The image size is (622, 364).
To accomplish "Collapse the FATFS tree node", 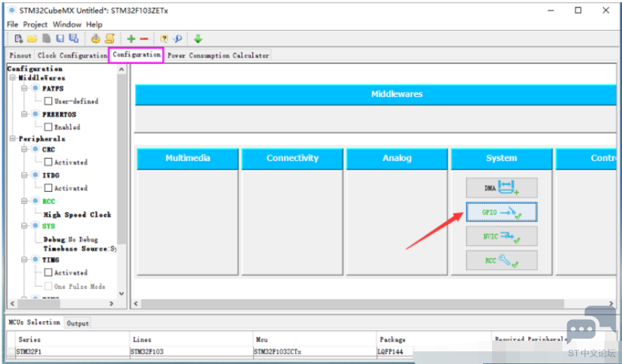I will point(24,88).
